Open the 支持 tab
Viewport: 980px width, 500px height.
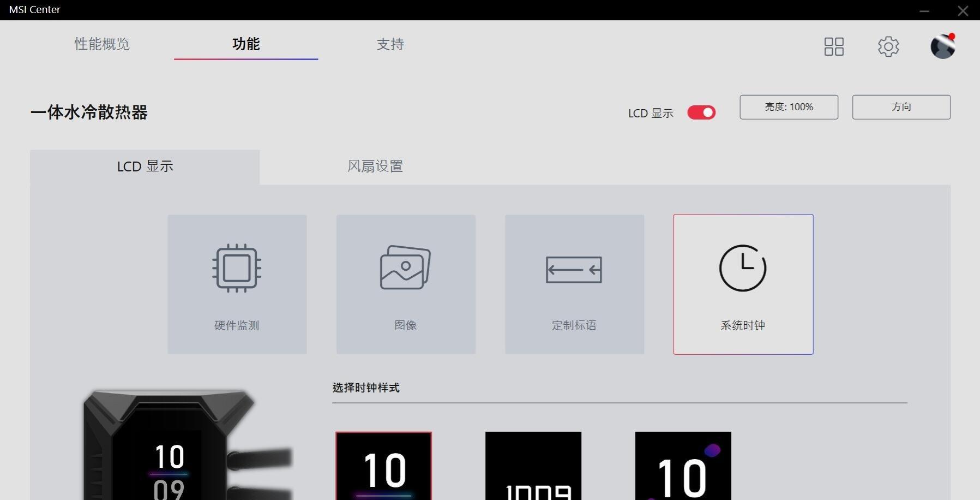(390, 45)
